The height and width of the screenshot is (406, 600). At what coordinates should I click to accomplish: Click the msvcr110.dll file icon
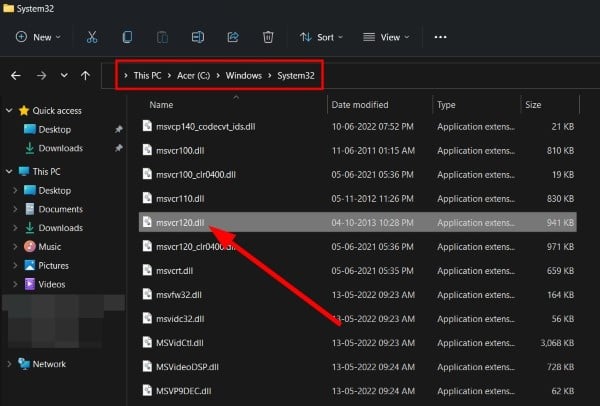pos(147,198)
